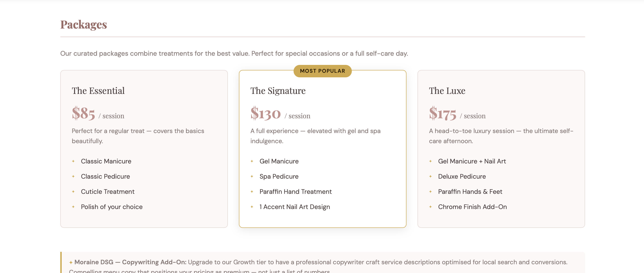Viewport: 644px width, 273px height.
Task: Click the Packages section heading
Action: [x=84, y=24]
